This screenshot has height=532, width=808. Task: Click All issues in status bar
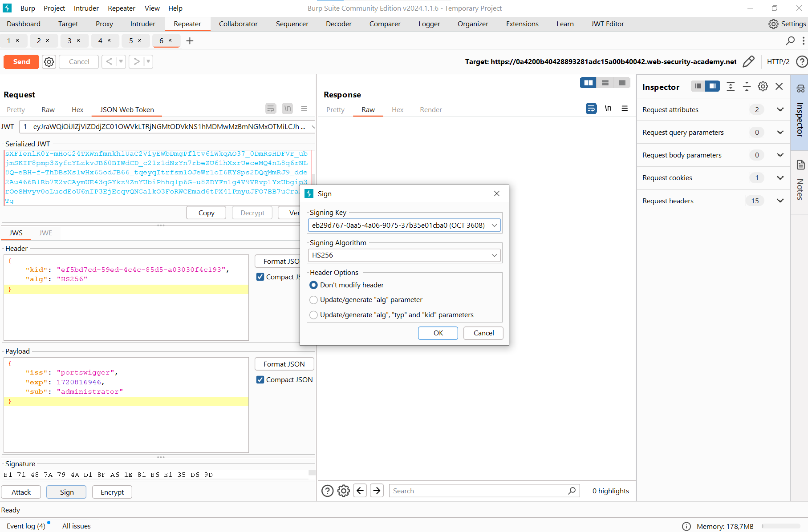pos(77,526)
